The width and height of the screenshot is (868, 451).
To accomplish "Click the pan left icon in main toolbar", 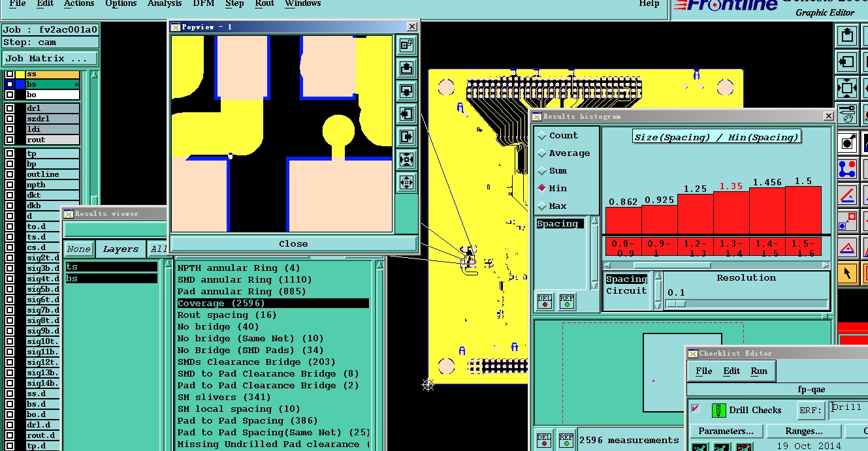I will [x=847, y=62].
